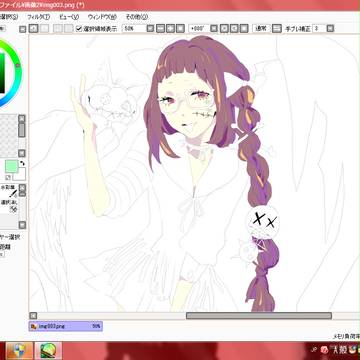Click the JP language indicator in the system tray
Viewport: 360px width, 360px height.
(x=313, y=350)
